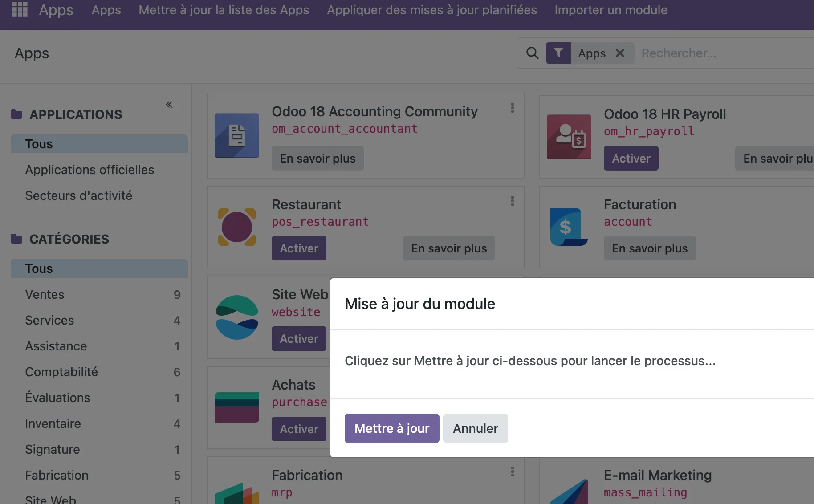Open Importer un module menu
This screenshot has width=814, height=504.
click(x=611, y=10)
